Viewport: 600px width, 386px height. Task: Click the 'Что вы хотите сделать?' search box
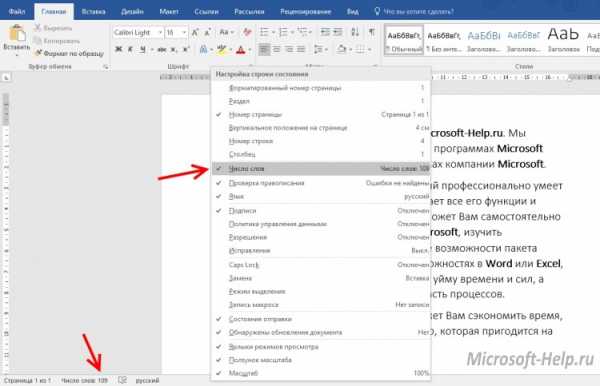click(x=414, y=11)
